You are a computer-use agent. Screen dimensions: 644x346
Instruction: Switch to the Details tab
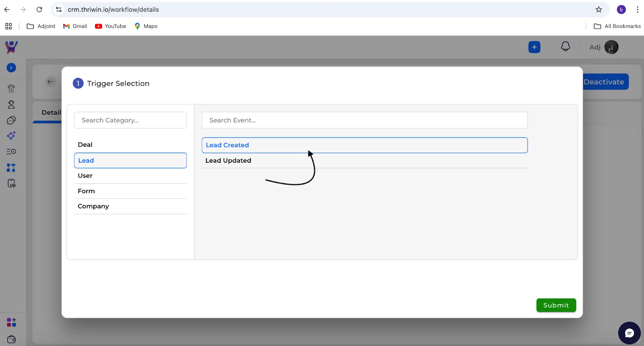coord(52,112)
